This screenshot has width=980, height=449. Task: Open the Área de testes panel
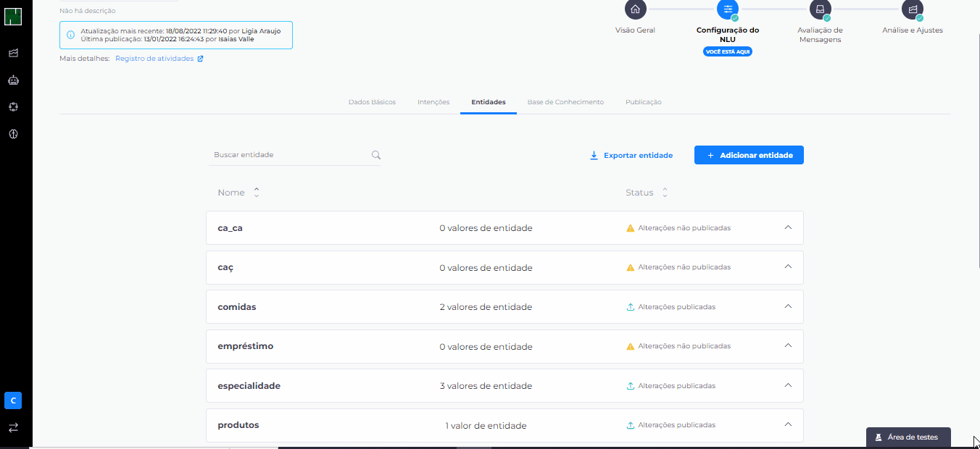(x=908, y=437)
